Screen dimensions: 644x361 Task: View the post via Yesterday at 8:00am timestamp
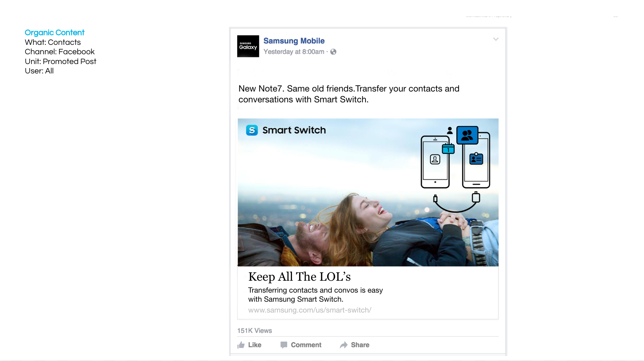pos(294,52)
